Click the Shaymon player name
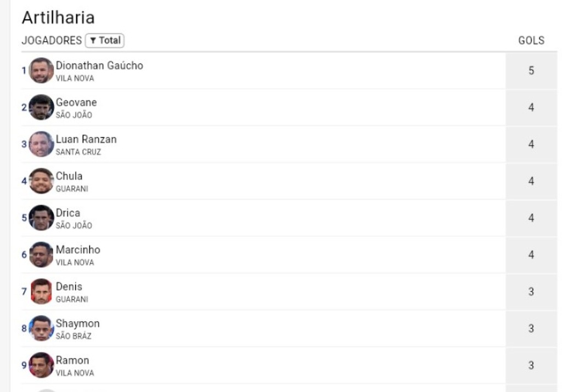The height and width of the screenshot is (392, 562). (x=77, y=323)
